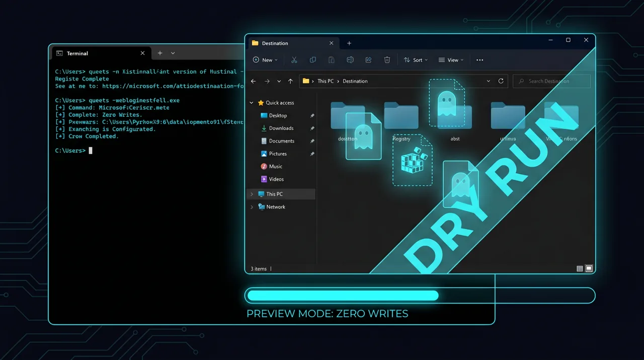Click "Crow Completed." line in Terminal

[x=87, y=136]
